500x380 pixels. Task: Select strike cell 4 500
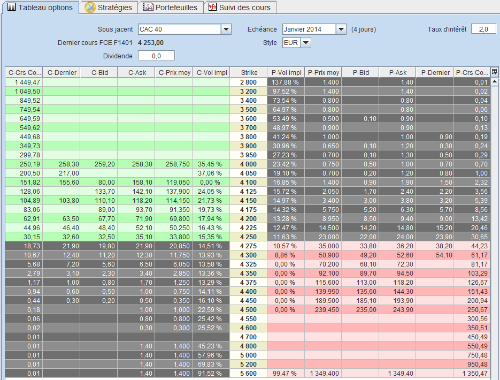click(x=248, y=310)
